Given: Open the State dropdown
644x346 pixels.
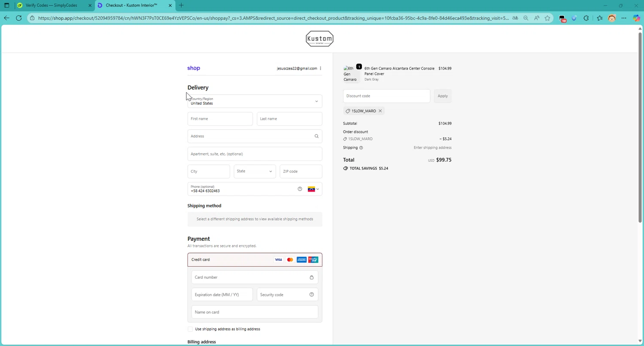Looking at the screenshot, I should [255, 171].
